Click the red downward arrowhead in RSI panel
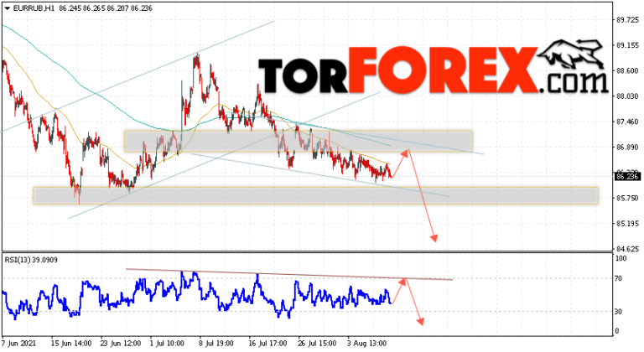This screenshot has width=644, height=352. click(x=420, y=321)
